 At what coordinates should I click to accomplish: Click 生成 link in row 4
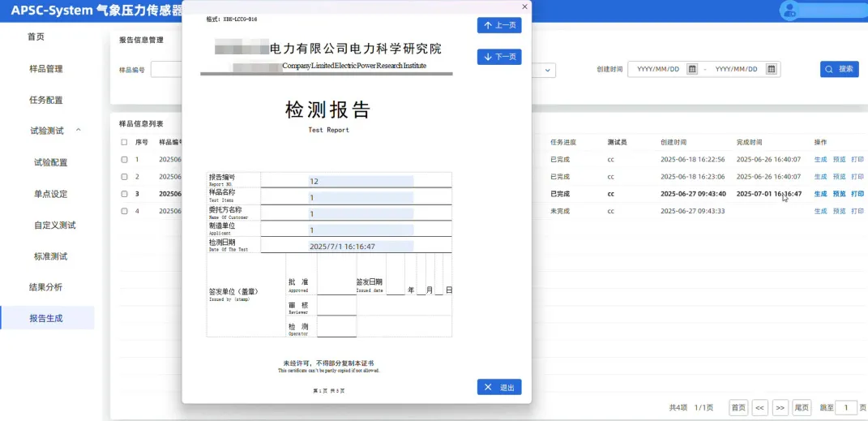[820, 211]
